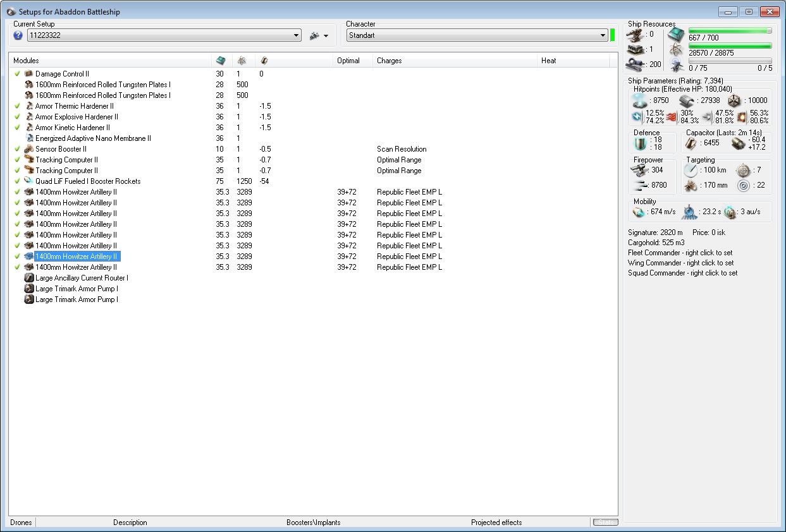Click the Optimal column header
786x532 pixels.
pyautogui.click(x=353, y=61)
